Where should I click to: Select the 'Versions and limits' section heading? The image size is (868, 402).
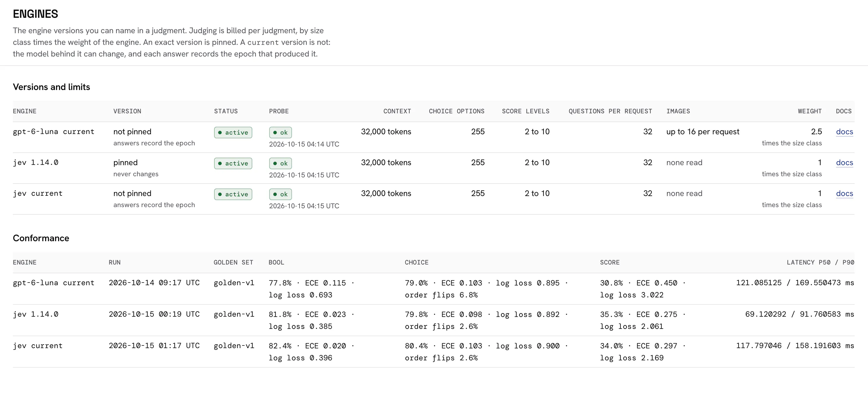tap(52, 87)
